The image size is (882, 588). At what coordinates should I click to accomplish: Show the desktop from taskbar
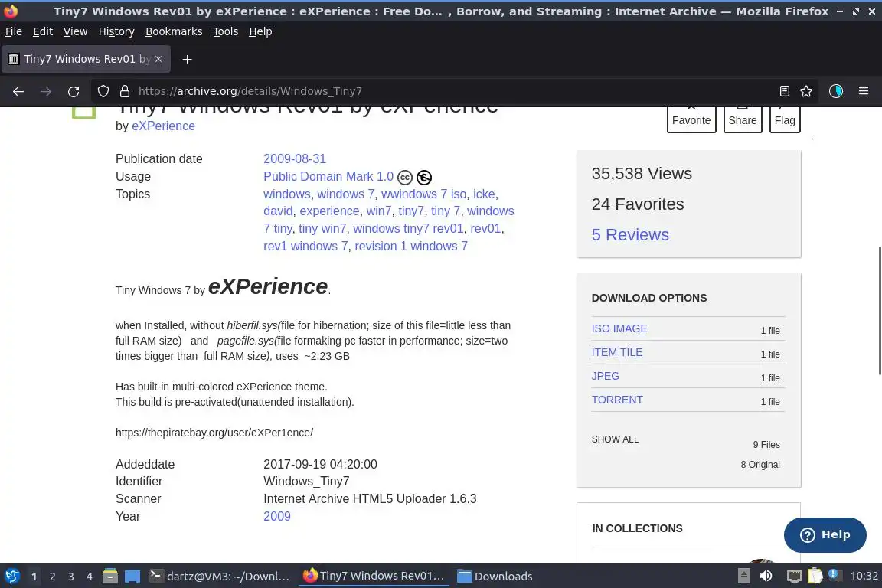point(132,577)
